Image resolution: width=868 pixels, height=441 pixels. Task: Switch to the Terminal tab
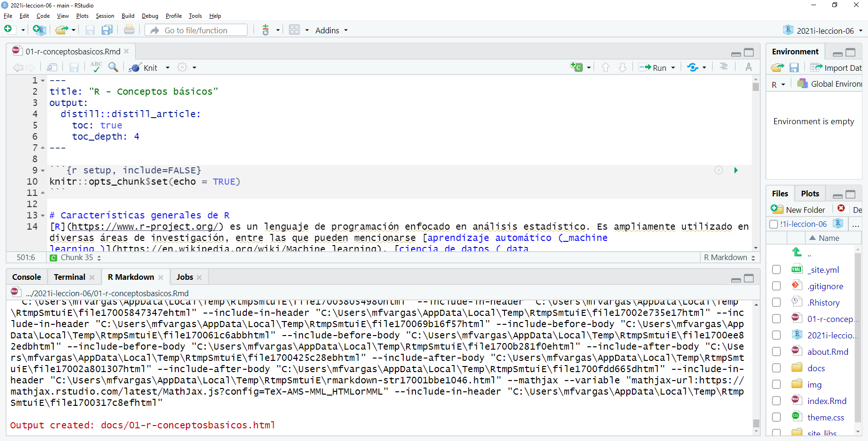click(69, 277)
